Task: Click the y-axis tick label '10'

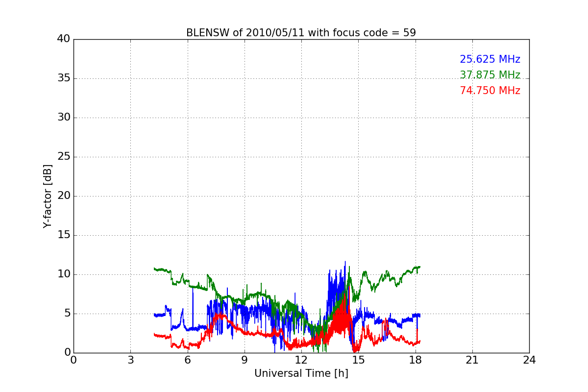Action: (64, 274)
